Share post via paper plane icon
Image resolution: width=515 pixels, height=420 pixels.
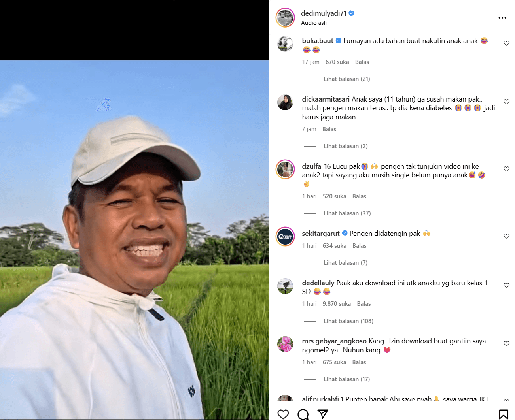(x=323, y=414)
